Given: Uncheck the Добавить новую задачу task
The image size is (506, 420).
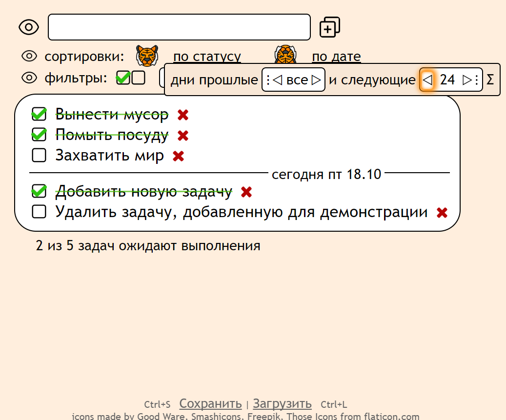Looking at the screenshot, I should tap(39, 191).
